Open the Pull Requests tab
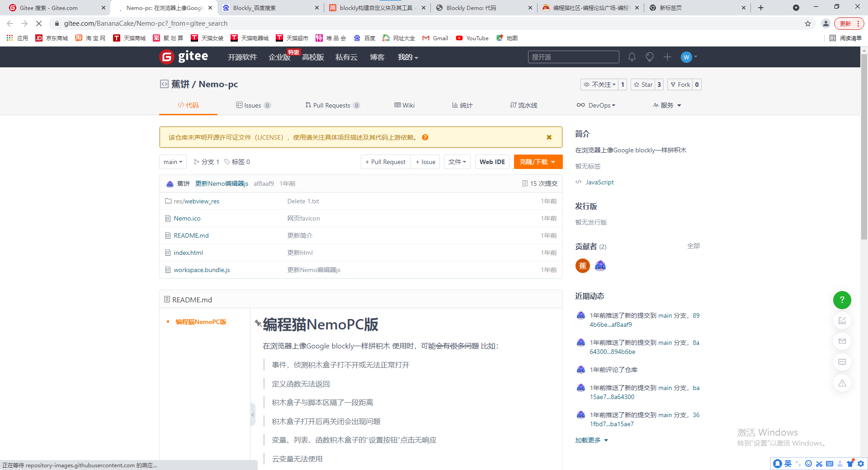 [x=332, y=105]
